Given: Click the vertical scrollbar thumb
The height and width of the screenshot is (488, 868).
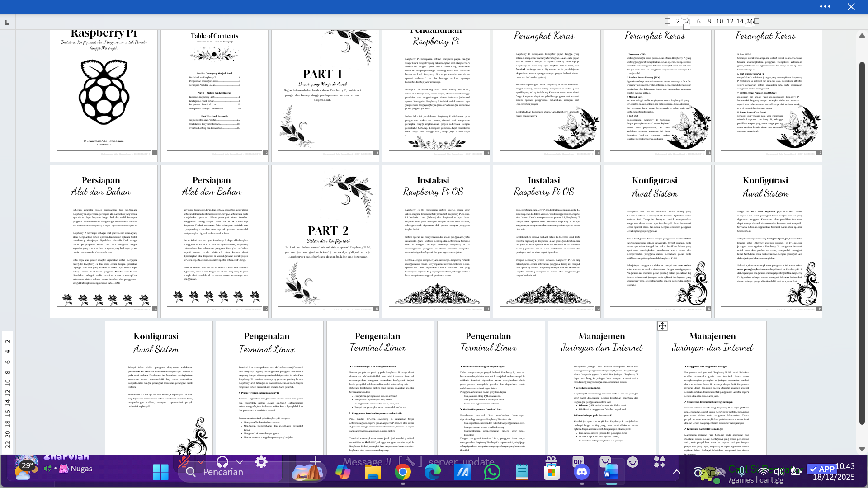Looking at the screenshot, I should pyautogui.click(x=862, y=243).
